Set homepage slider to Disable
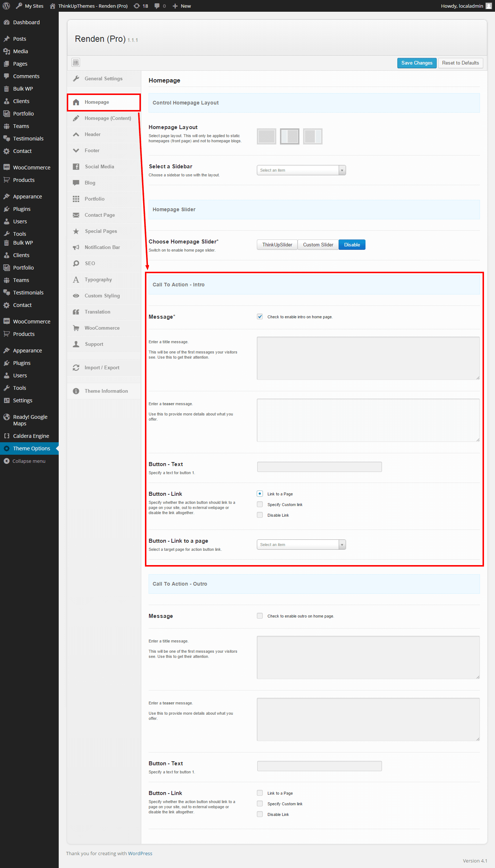The height and width of the screenshot is (868, 495). point(352,245)
